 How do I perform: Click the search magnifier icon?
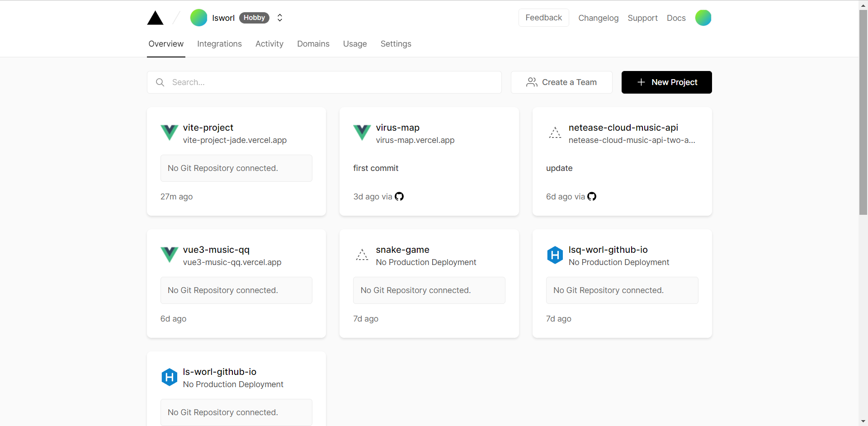click(x=160, y=82)
